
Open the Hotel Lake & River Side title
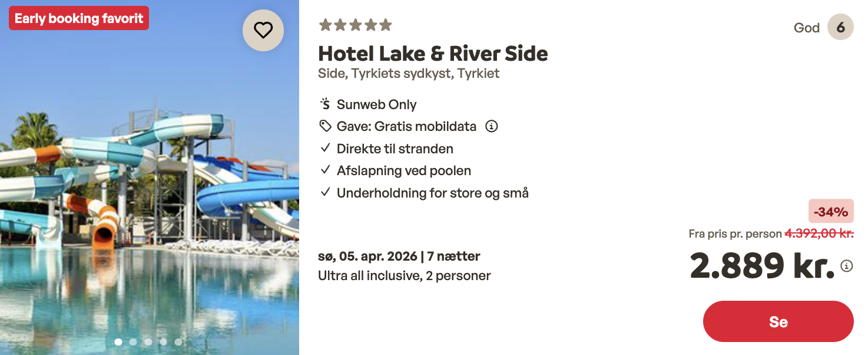tap(433, 54)
